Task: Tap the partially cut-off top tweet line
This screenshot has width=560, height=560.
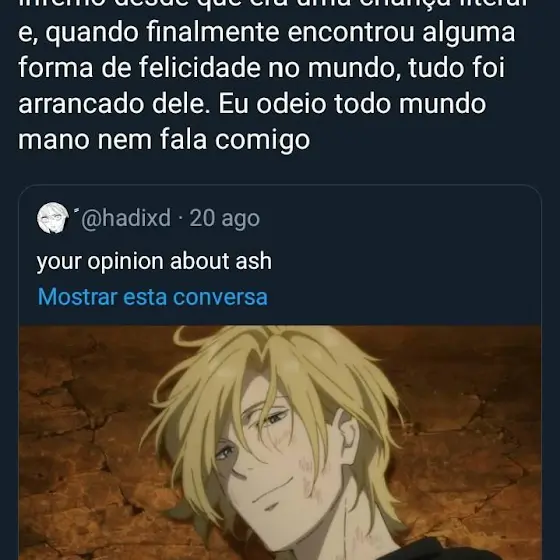Action: pos(273,4)
